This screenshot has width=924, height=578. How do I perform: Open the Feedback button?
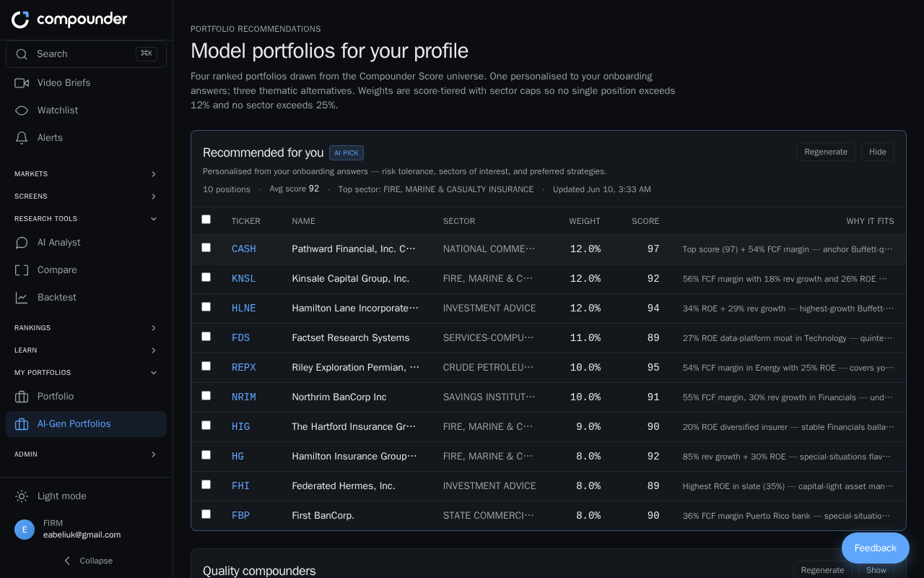tap(876, 548)
